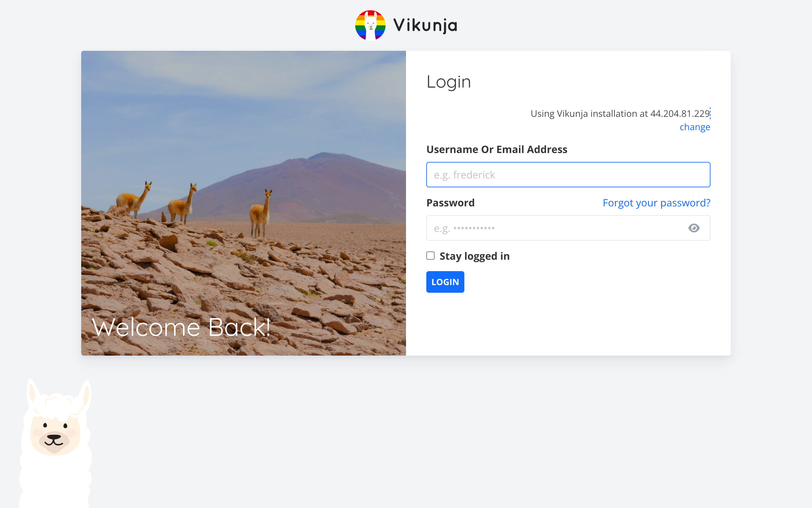Click the Vikunja rainbow llama logo

(x=370, y=25)
